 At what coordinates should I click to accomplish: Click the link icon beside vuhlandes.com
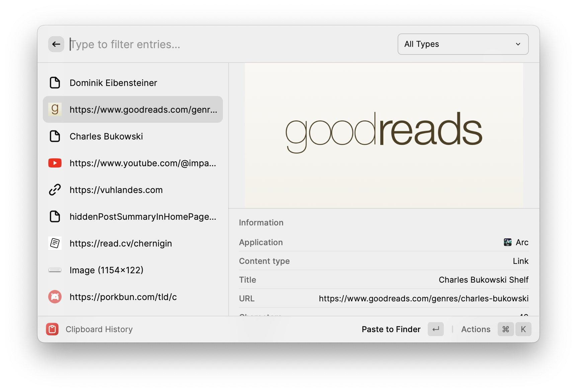pos(55,190)
